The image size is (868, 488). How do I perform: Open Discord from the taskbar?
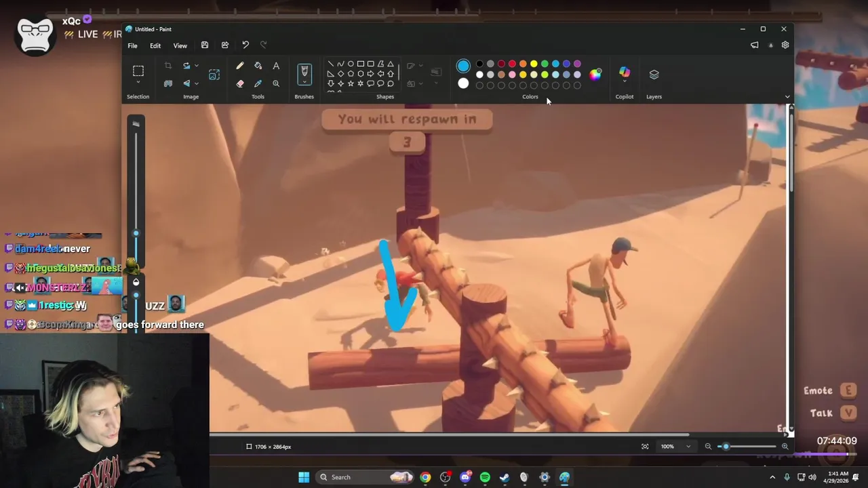[x=465, y=477]
